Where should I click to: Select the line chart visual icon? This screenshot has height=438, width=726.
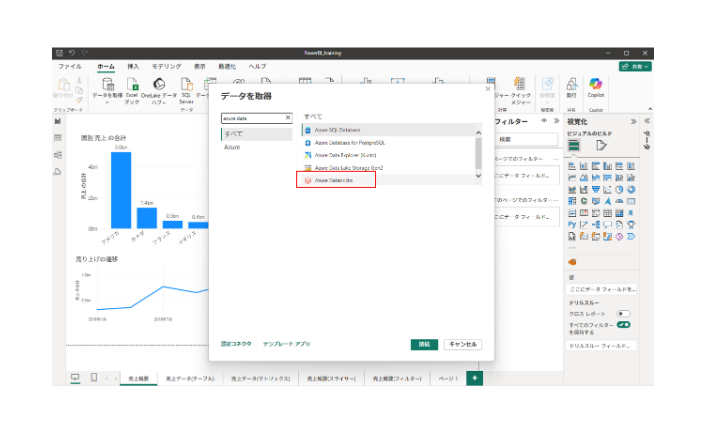[x=572, y=178]
